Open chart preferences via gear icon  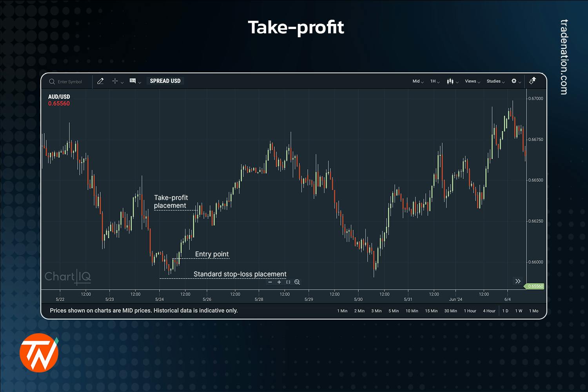coord(514,81)
